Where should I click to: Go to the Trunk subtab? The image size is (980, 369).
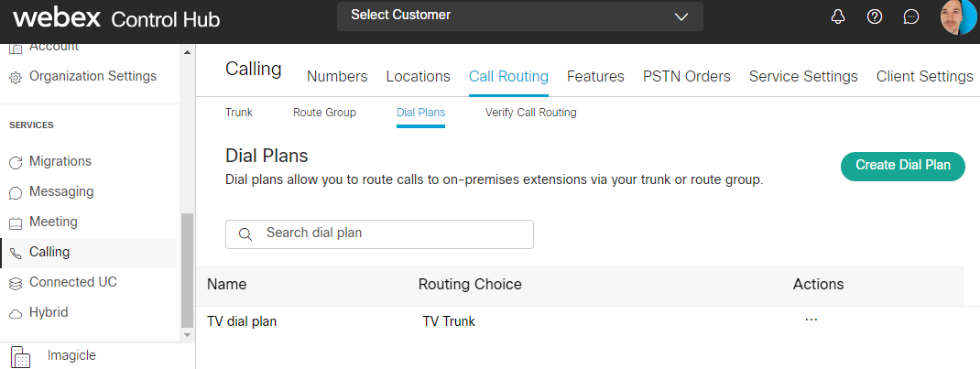(239, 113)
